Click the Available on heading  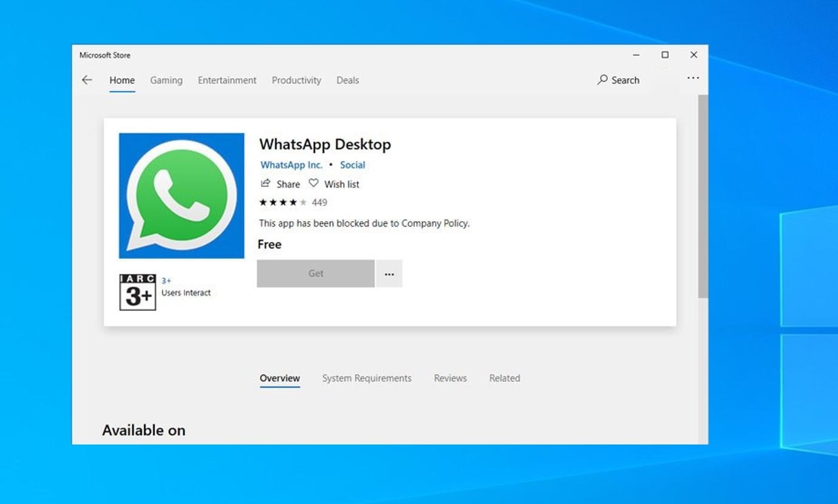144,430
